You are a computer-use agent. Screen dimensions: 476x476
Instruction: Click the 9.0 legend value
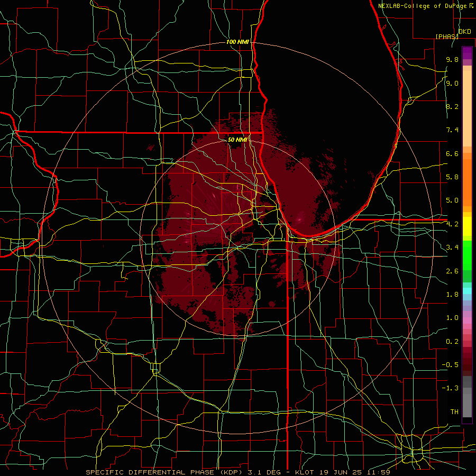coord(452,83)
